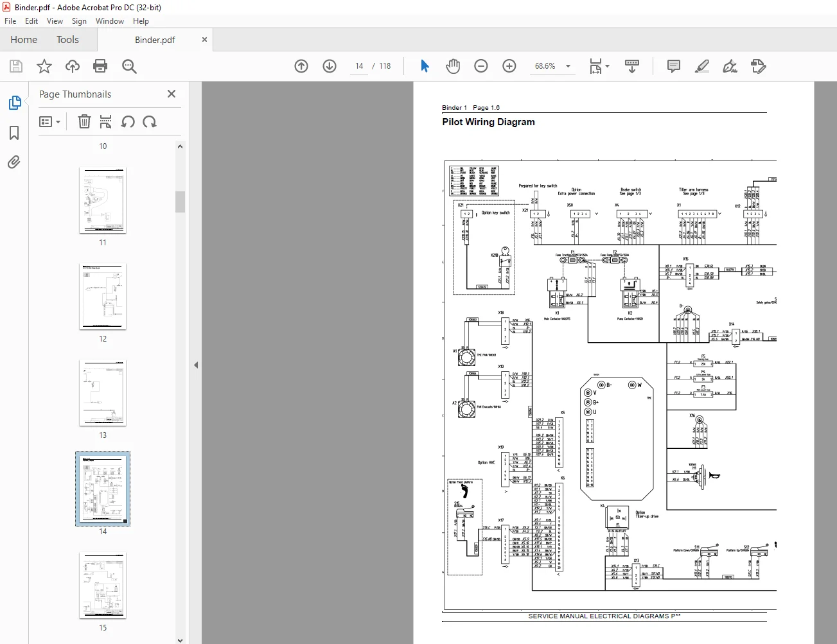The width and height of the screenshot is (837, 644).
Task: Close the Binder.pdf tab
Action: coord(205,40)
